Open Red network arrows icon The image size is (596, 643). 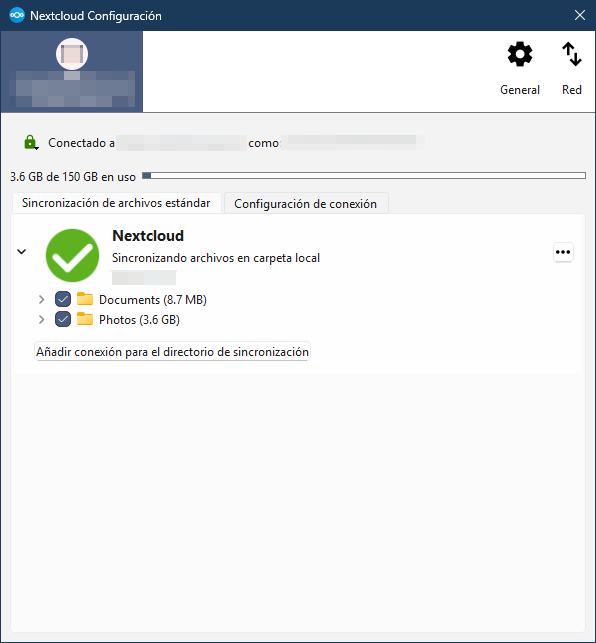(571, 54)
